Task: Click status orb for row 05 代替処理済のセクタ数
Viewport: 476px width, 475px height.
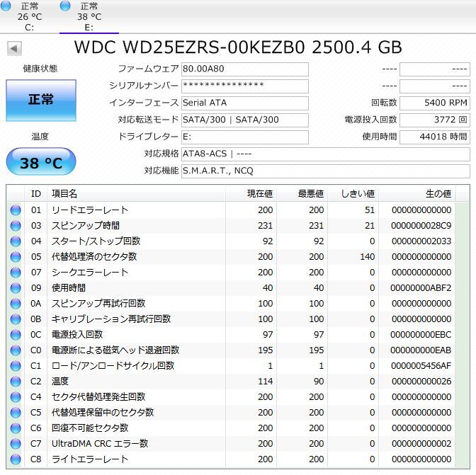Action: tap(16, 257)
